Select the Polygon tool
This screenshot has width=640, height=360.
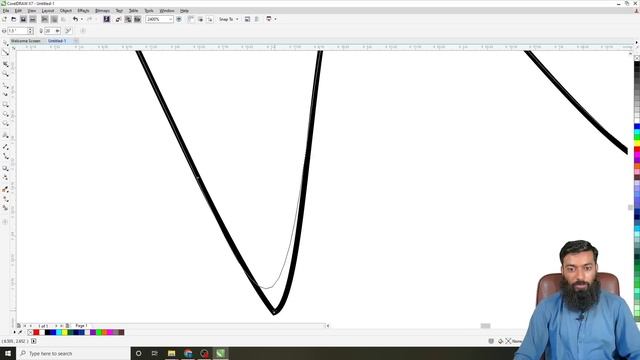coord(5,124)
